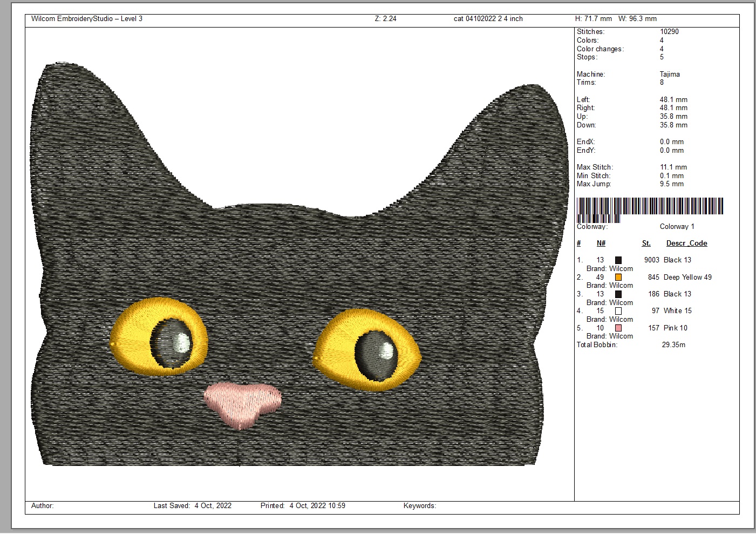Click the St. column header
Image resolution: width=756 pixels, height=534 pixels.
[646, 244]
